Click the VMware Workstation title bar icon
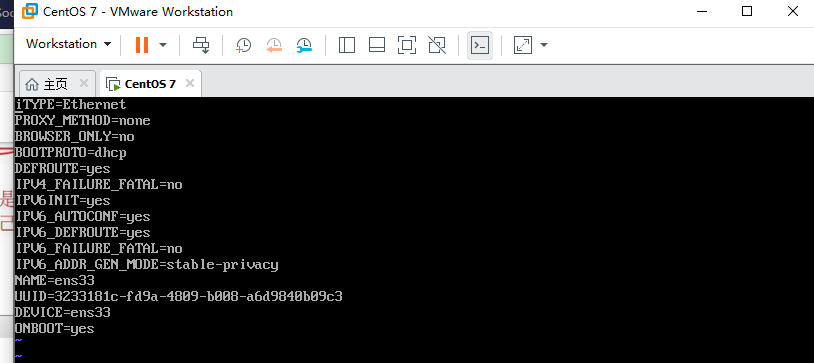 click(30, 11)
